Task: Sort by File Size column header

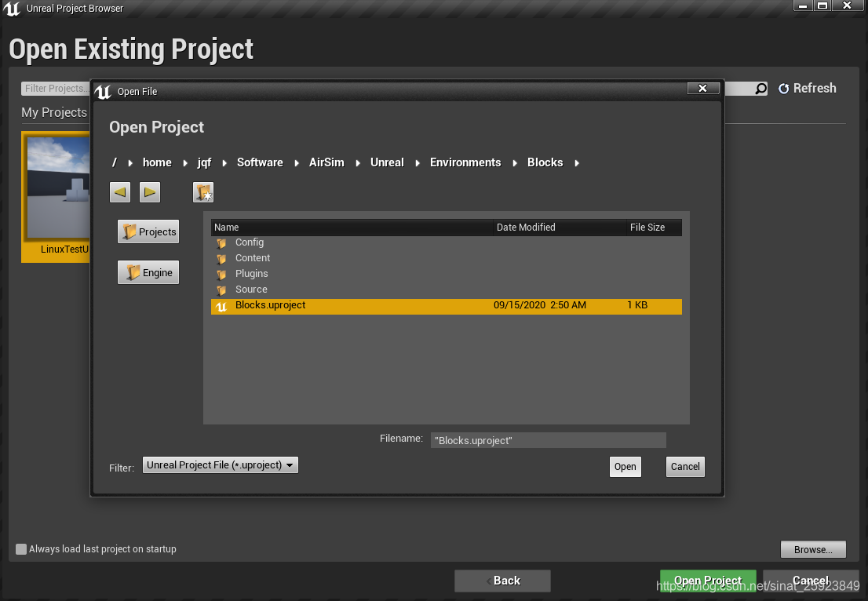Action: (654, 228)
